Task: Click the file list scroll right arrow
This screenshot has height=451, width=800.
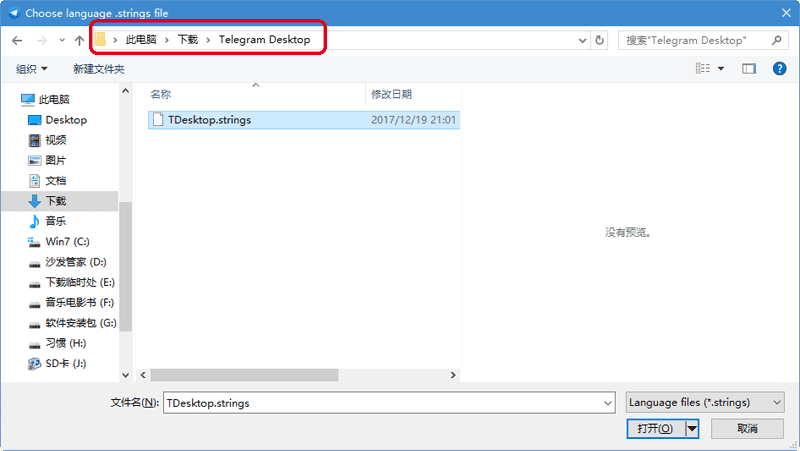Action: tap(453, 375)
